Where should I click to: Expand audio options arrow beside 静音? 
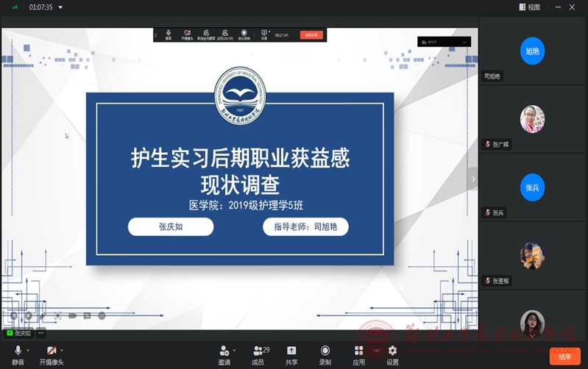tap(28, 351)
